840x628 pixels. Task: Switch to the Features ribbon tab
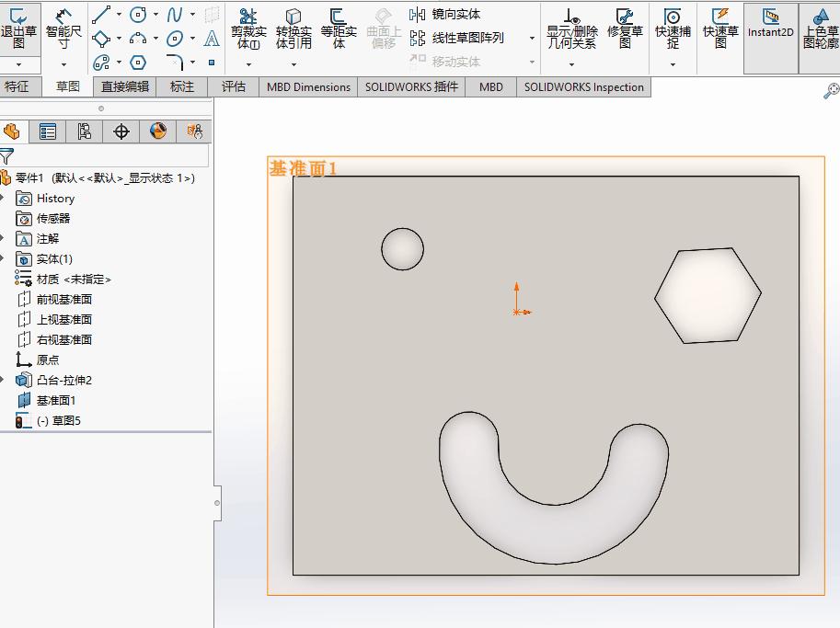(x=23, y=86)
